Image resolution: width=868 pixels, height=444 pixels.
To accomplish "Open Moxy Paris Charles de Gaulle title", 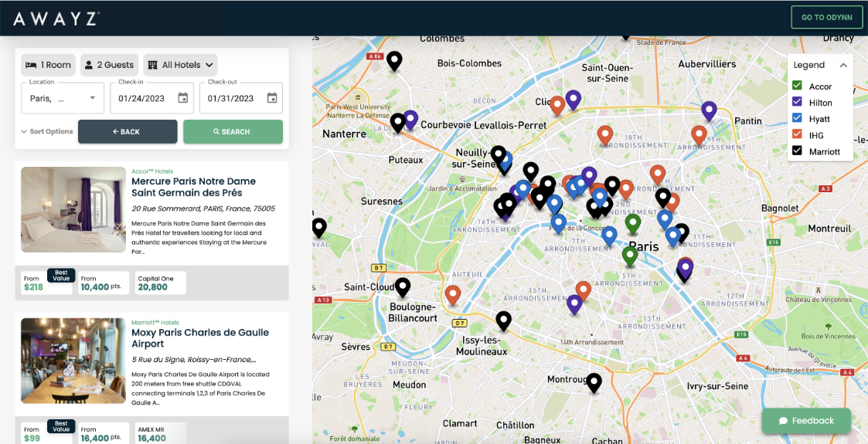I will click(200, 338).
